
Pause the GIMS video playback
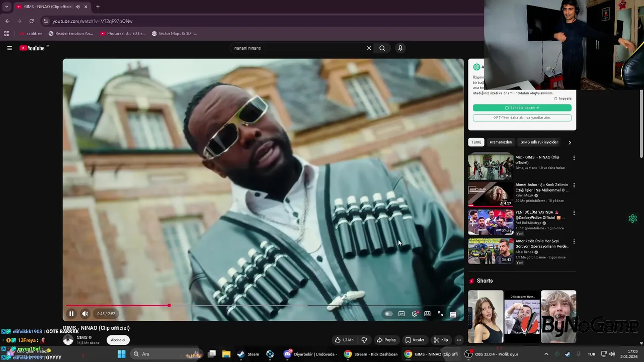71,314
